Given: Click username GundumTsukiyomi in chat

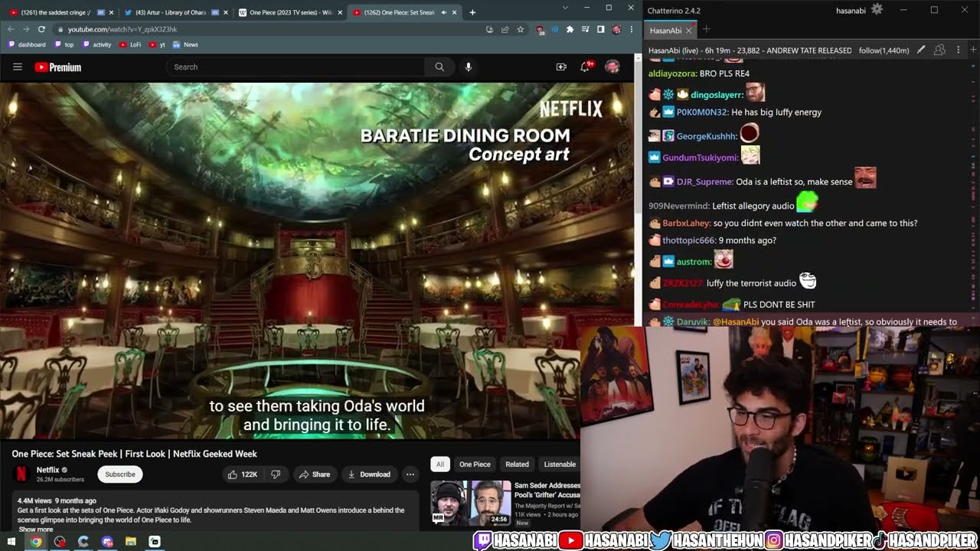Looking at the screenshot, I should pyautogui.click(x=700, y=158).
